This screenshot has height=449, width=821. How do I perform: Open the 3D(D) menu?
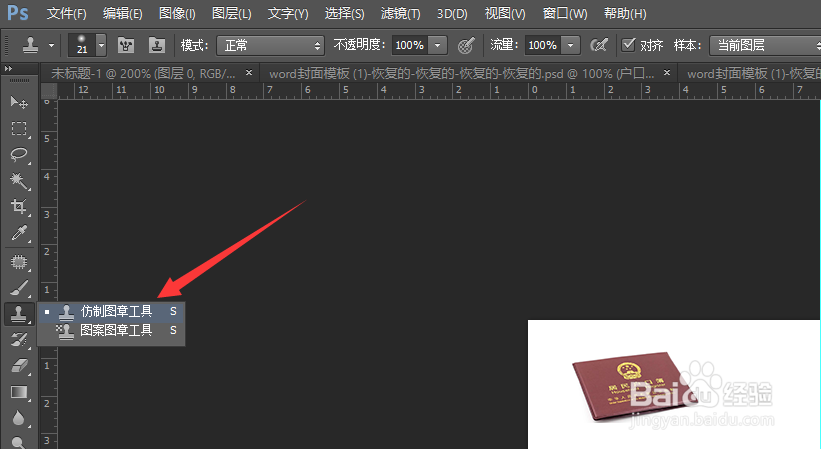click(x=452, y=13)
